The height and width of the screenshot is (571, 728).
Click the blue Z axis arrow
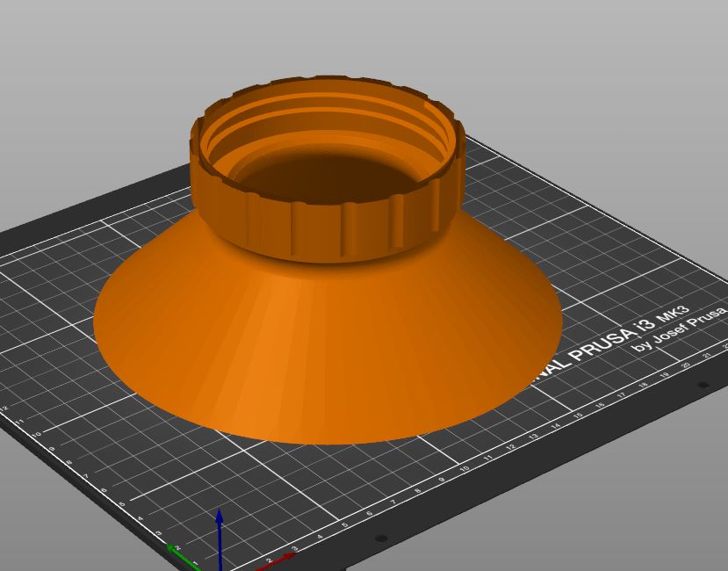[x=220, y=539]
